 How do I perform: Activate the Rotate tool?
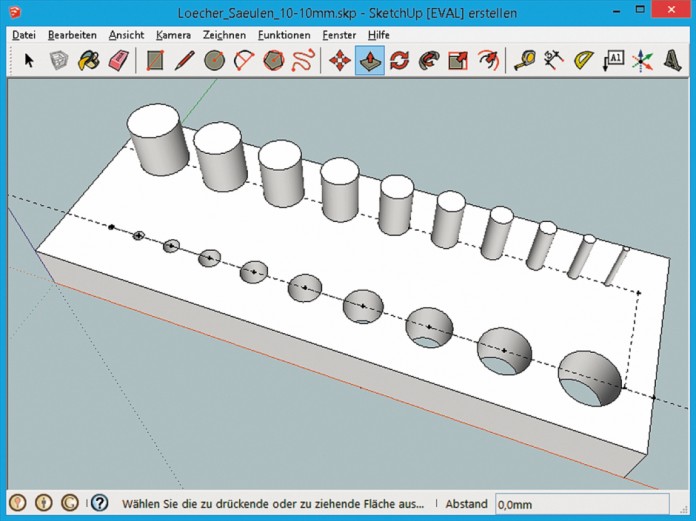[x=399, y=61]
